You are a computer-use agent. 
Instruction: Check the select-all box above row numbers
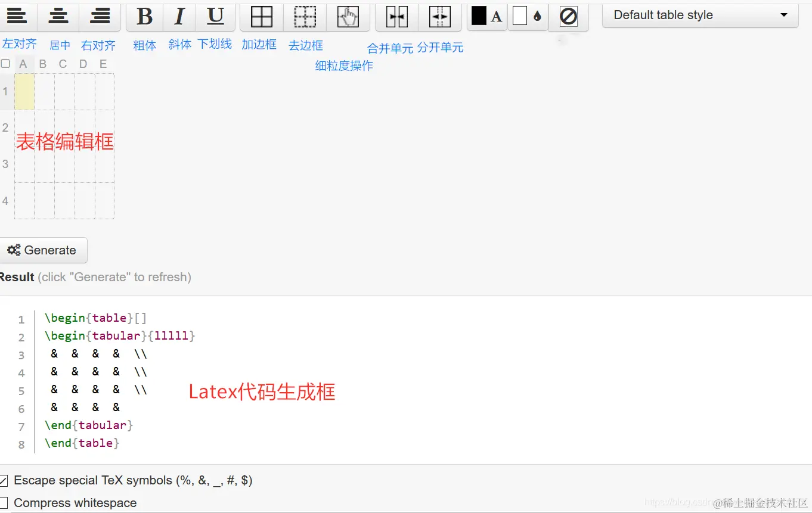click(5, 63)
